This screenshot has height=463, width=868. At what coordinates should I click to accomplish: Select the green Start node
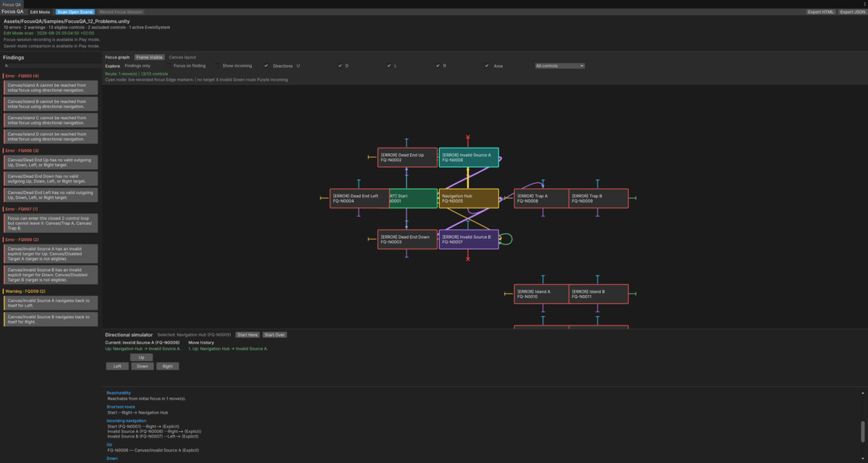414,198
